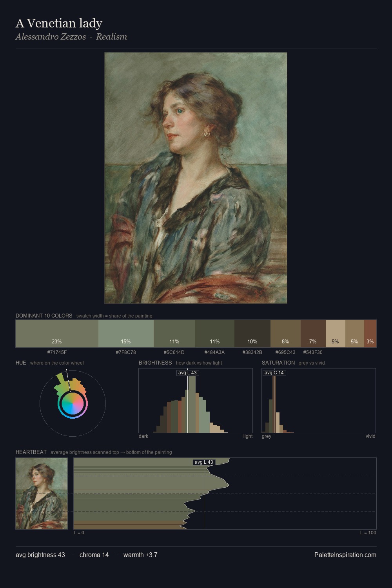Screen dimensions: 392x588
Task: Visit the PaletteInspiration.com link
Action: (x=345, y=555)
